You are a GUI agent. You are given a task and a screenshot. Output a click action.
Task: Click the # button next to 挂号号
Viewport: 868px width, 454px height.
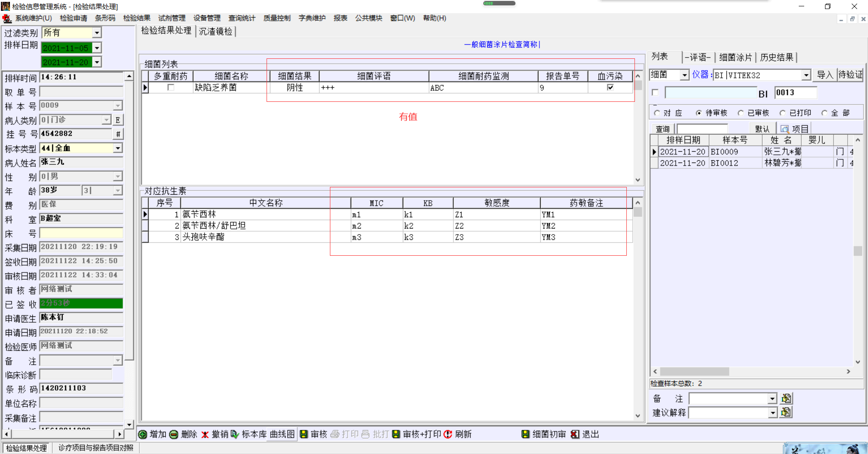[118, 134]
